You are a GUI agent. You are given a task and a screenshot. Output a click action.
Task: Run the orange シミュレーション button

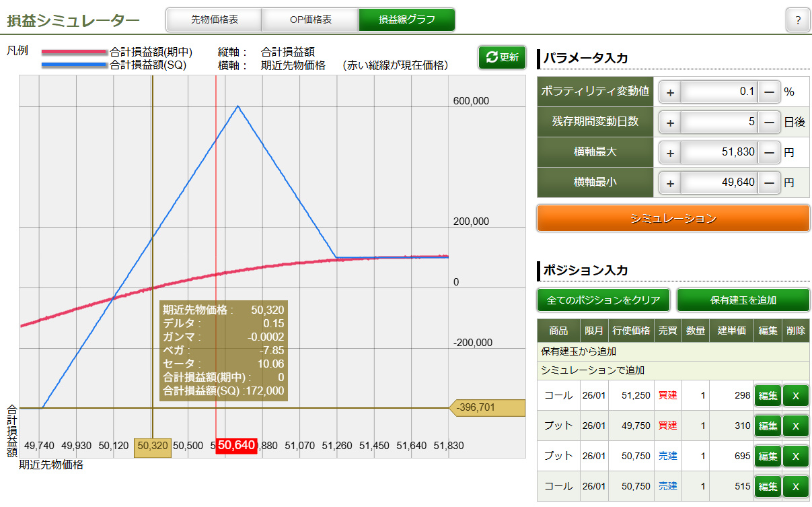[673, 218]
